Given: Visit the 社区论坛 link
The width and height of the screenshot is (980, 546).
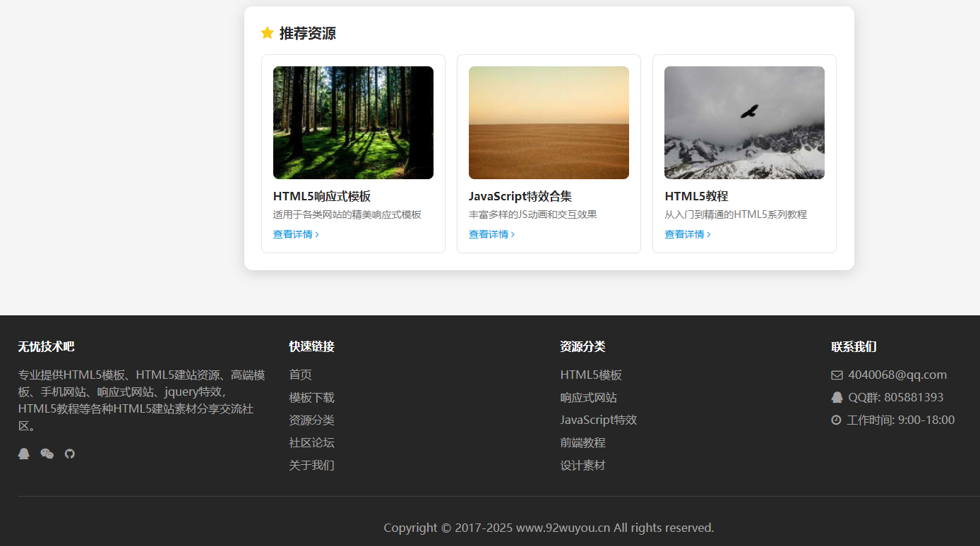Looking at the screenshot, I should click(x=311, y=442).
